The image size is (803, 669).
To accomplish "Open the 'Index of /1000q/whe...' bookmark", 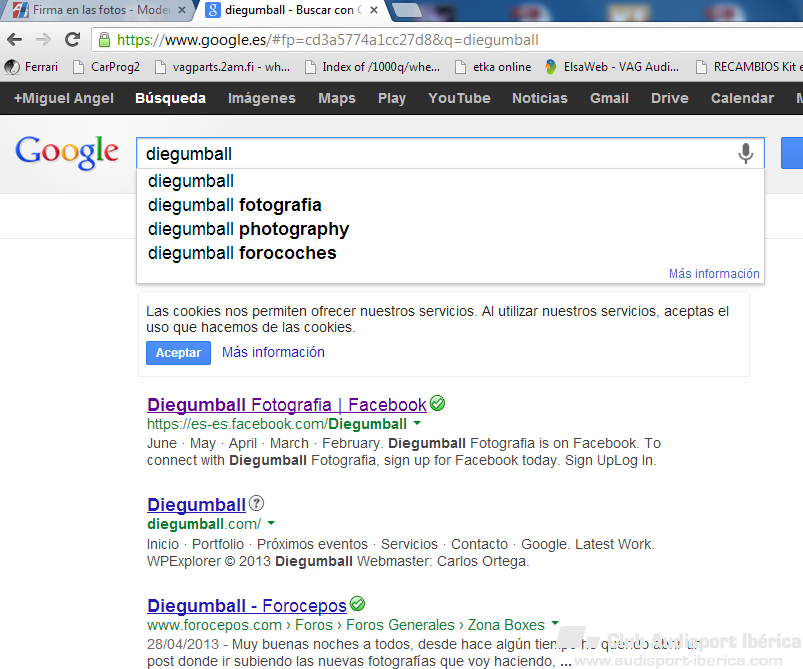I will point(372,67).
